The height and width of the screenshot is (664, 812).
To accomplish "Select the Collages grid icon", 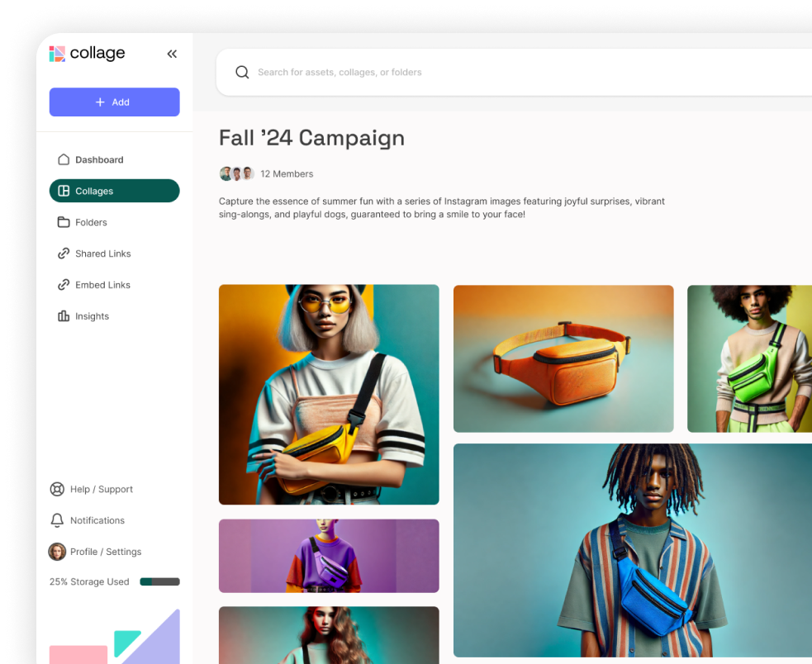I will pyautogui.click(x=64, y=191).
